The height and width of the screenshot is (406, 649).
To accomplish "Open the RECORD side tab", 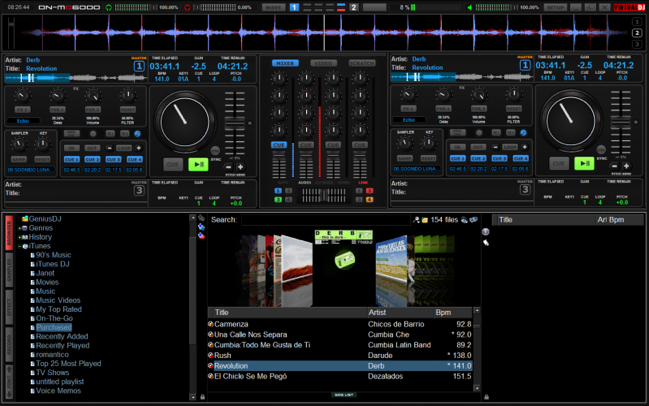I will (x=9, y=344).
